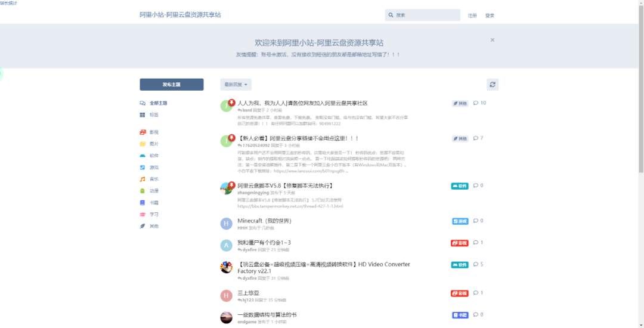The width and height of the screenshot is (644, 328).
Task: Click the 登录 link
Action: (x=490, y=16)
